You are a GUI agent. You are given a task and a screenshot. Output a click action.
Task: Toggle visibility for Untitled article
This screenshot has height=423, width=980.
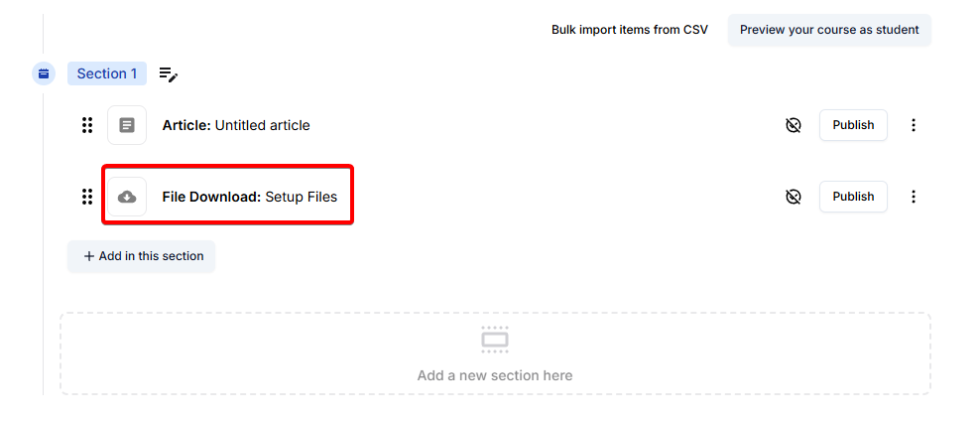[793, 125]
